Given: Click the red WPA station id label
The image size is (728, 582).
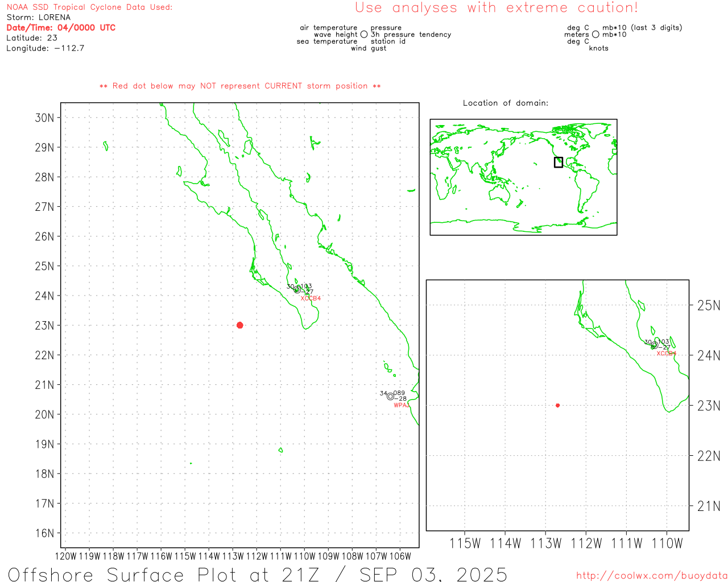Looking at the screenshot, I should (401, 405).
